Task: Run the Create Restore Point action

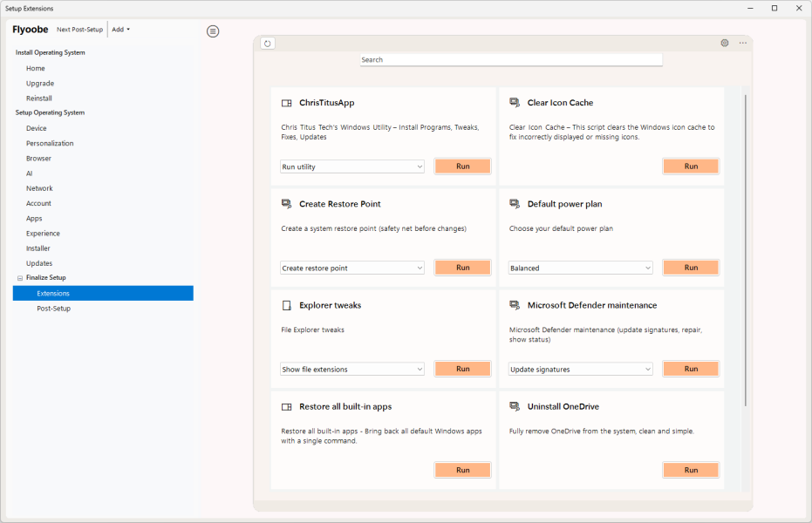Action: point(462,268)
